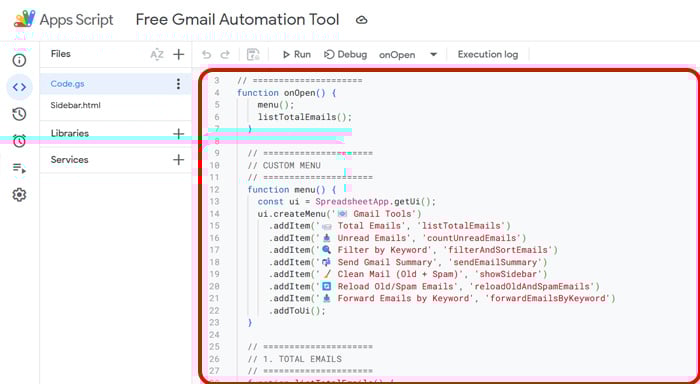This screenshot has height=384, width=700.
Task: Click line number 4 in gutter
Action: (x=217, y=93)
